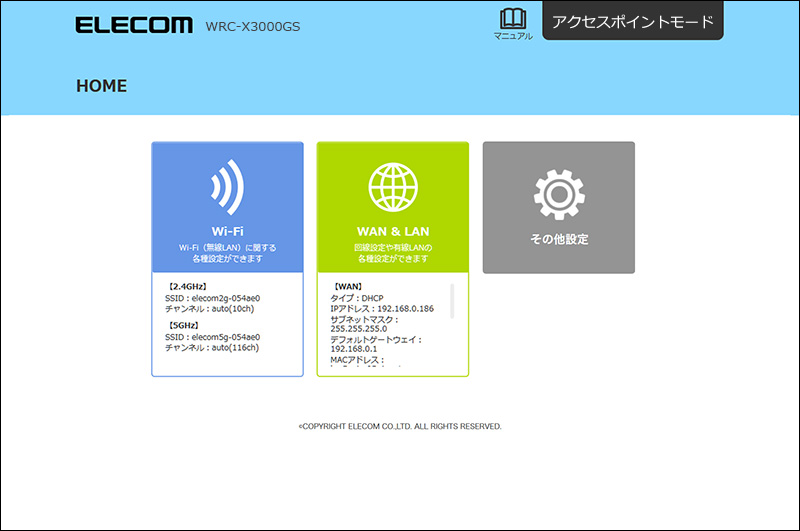
Task: Click the WAN & LAN globe icon
Action: [x=393, y=187]
